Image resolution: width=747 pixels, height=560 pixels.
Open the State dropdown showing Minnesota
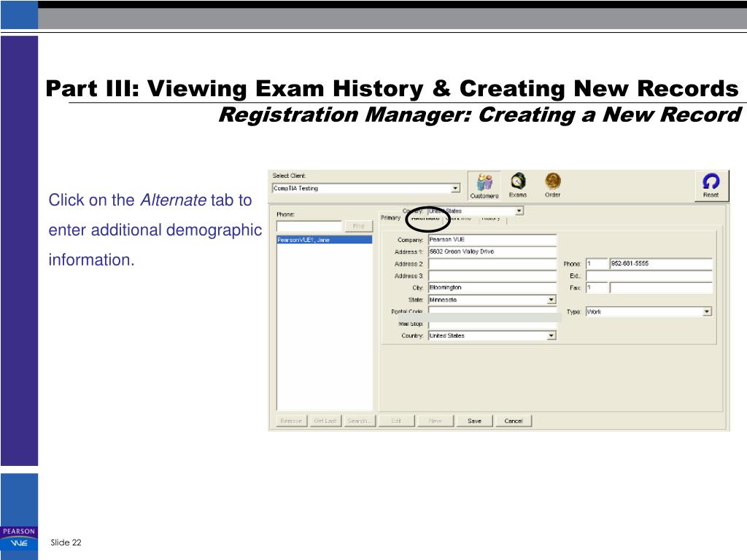pos(551,300)
